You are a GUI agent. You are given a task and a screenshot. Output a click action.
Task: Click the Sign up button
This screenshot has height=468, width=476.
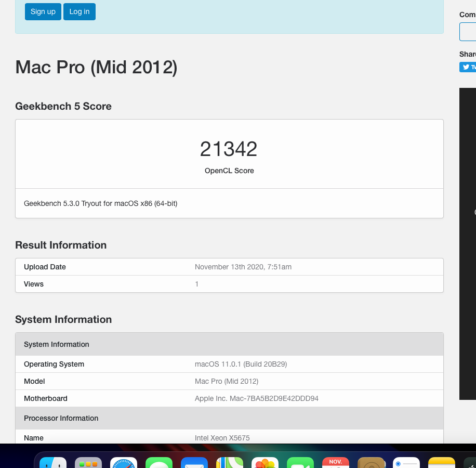tap(43, 11)
